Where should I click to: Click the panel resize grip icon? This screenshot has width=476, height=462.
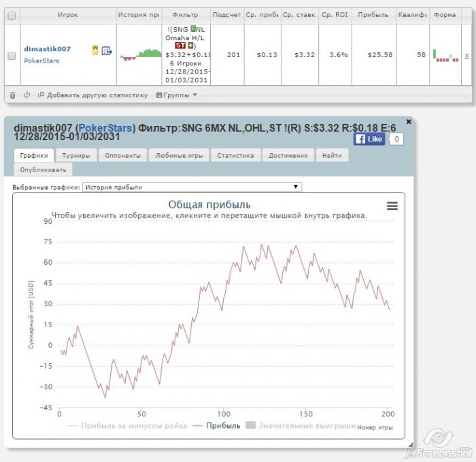(x=411, y=445)
